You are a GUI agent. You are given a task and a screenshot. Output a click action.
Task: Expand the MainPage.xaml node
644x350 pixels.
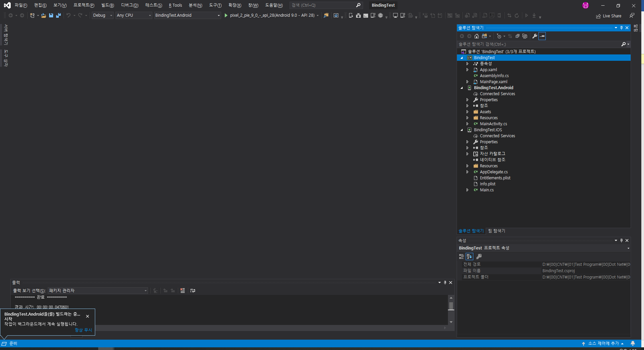click(x=468, y=82)
